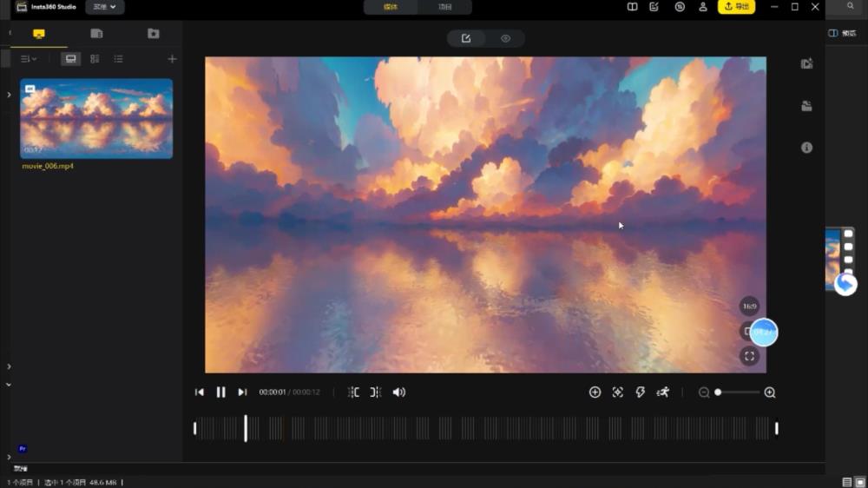Click the blue arrow circle on right edge

click(x=845, y=284)
